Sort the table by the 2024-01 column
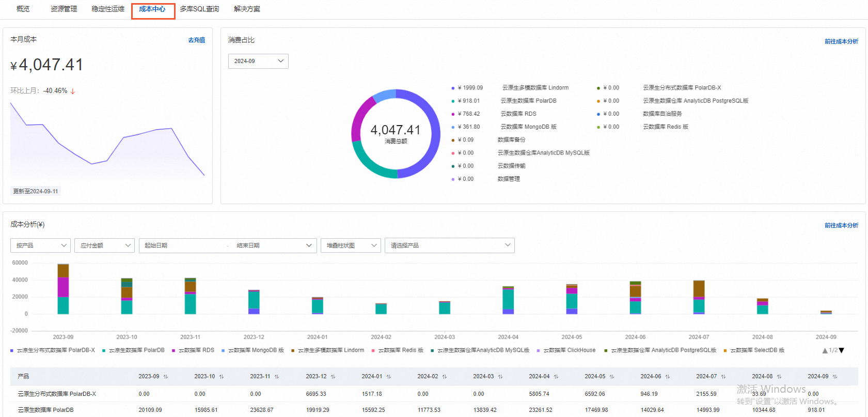 click(x=389, y=377)
